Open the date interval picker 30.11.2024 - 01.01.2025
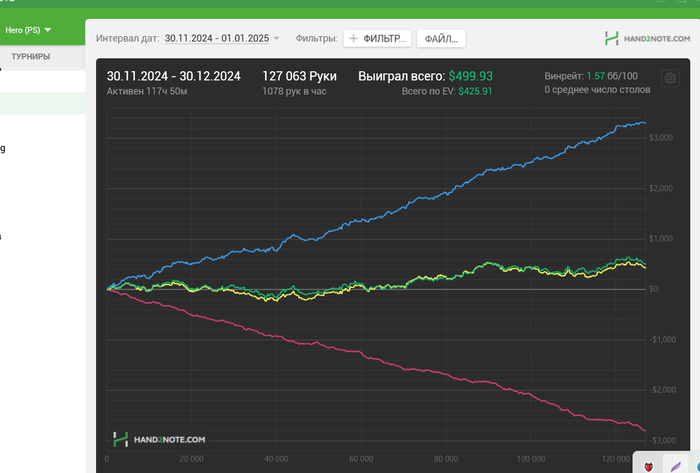Image resolution: width=700 pixels, height=473 pixels. tap(217, 38)
